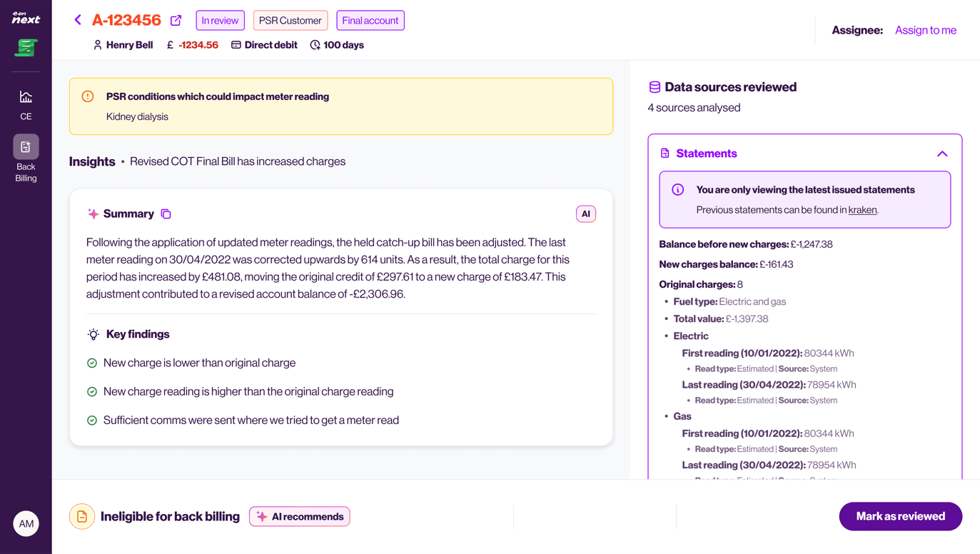The width and height of the screenshot is (980, 554).
Task: Select Back Billing in the sidebar
Action: tap(26, 159)
